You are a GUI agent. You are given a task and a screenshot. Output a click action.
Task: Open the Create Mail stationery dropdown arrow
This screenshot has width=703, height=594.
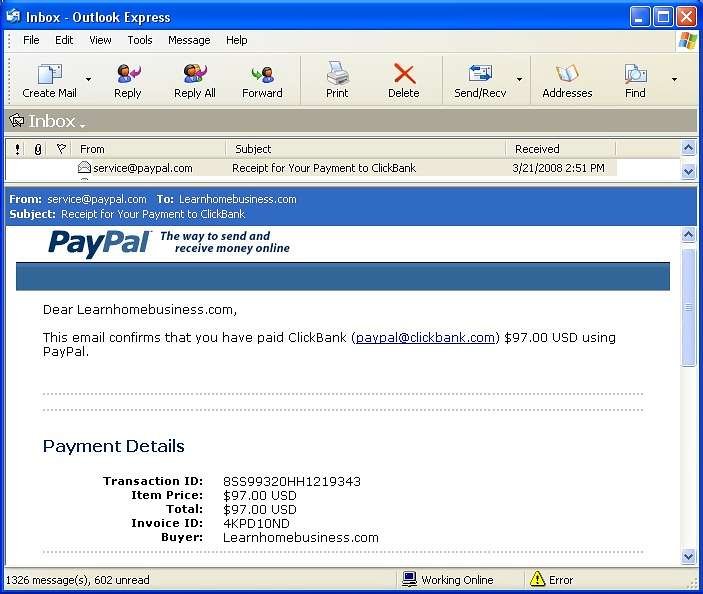pyautogui.click(x=88, y=80)
